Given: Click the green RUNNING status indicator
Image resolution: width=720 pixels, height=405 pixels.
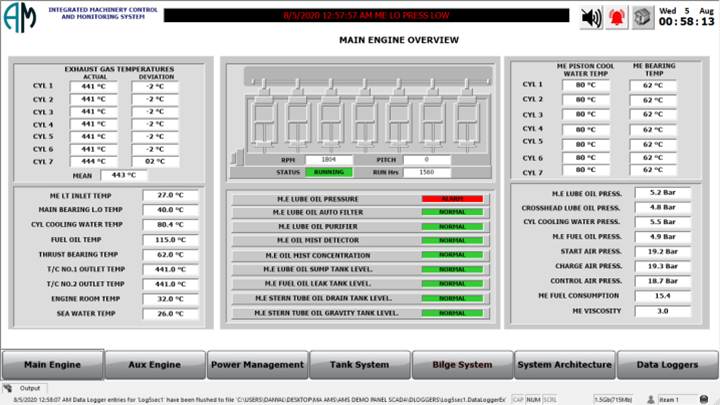Looking at the screenshot, I should tap(329, 172).
